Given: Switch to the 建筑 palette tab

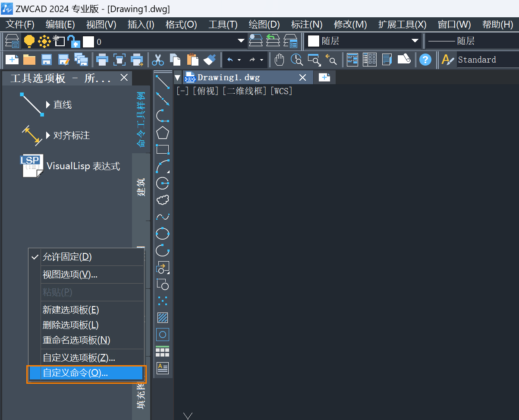Looking at the screenshot, I should click(x=141, y=186).
